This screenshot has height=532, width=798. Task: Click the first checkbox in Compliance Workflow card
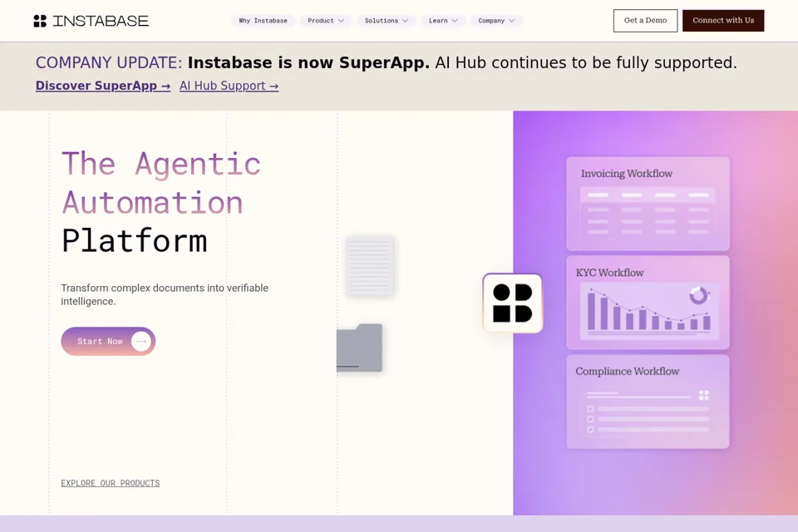click(x=590, y=408)
